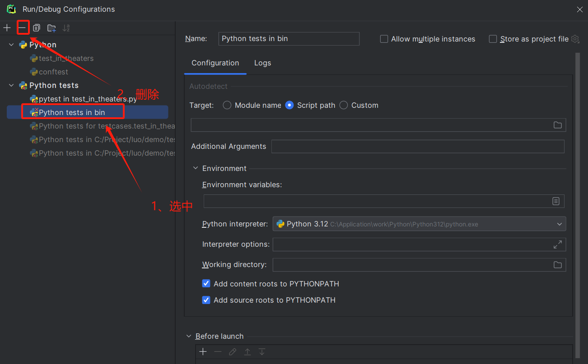Switch to the Configuration tab

tap(215, 63)
